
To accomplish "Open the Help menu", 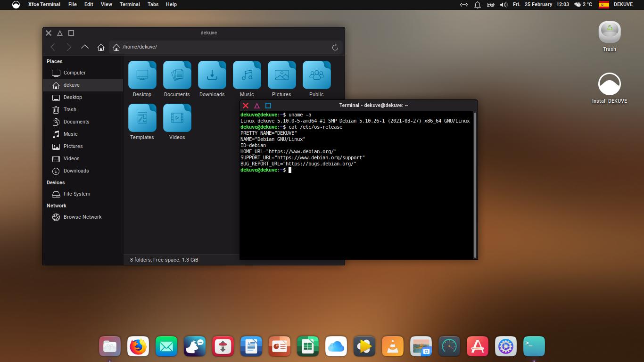I will pyautogui.click(x=171, y=4).
